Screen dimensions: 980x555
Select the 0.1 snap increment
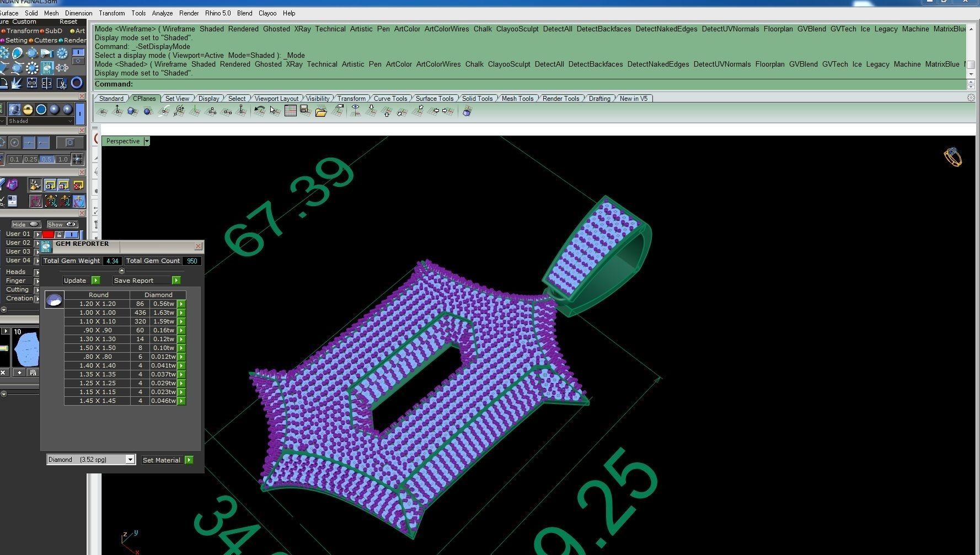click(x=14, y=159)
